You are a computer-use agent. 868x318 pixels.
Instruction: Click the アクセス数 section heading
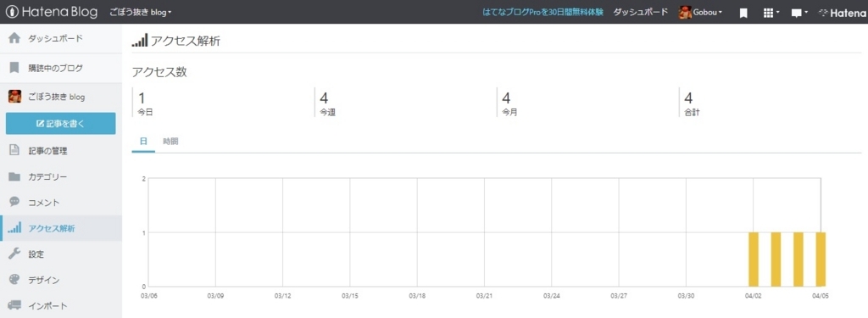pos(159,73)
